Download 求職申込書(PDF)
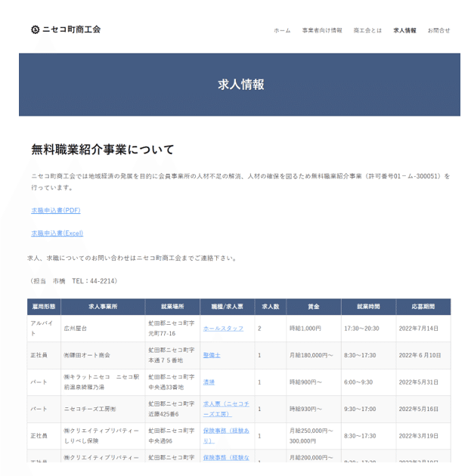The height and width of the screenshot is (476, 471). coord(56,210)
